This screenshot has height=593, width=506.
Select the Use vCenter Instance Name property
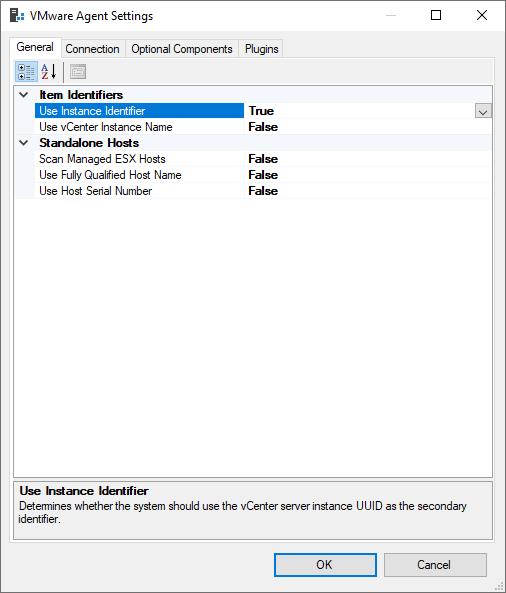(140, 127)
